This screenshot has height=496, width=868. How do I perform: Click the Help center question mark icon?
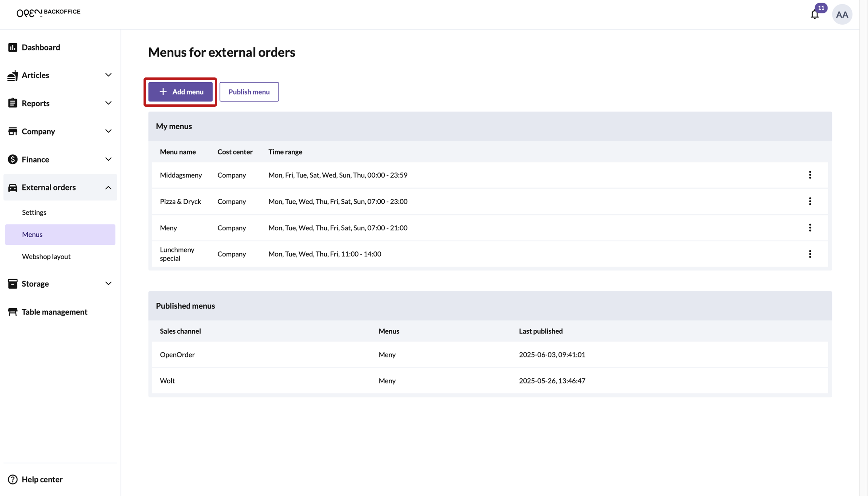(13, 480)
